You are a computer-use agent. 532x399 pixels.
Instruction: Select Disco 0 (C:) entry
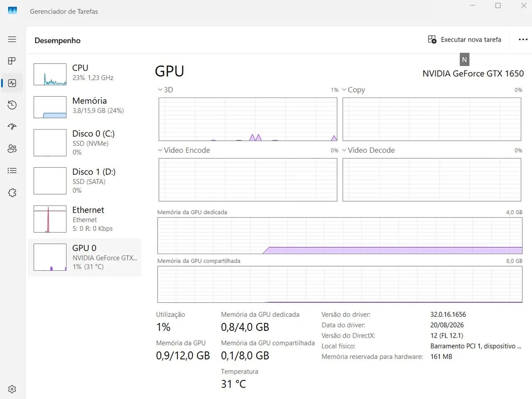click(85, 142)
